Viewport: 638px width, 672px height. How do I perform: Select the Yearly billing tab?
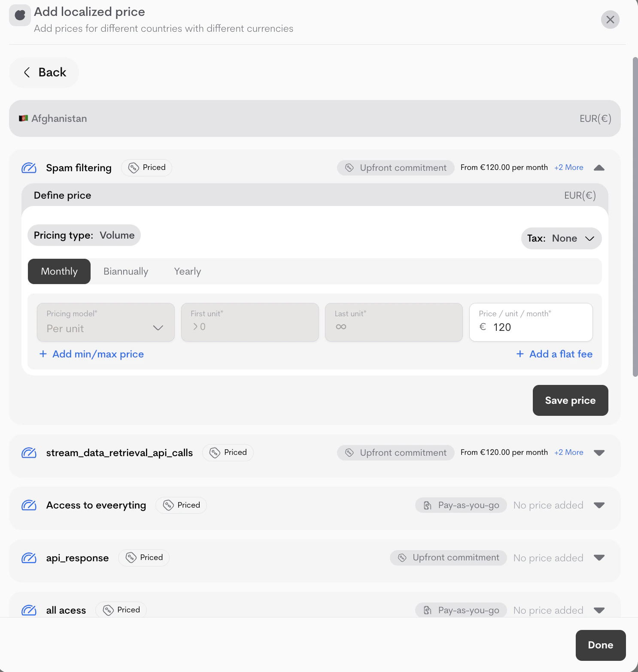(188, 272)
